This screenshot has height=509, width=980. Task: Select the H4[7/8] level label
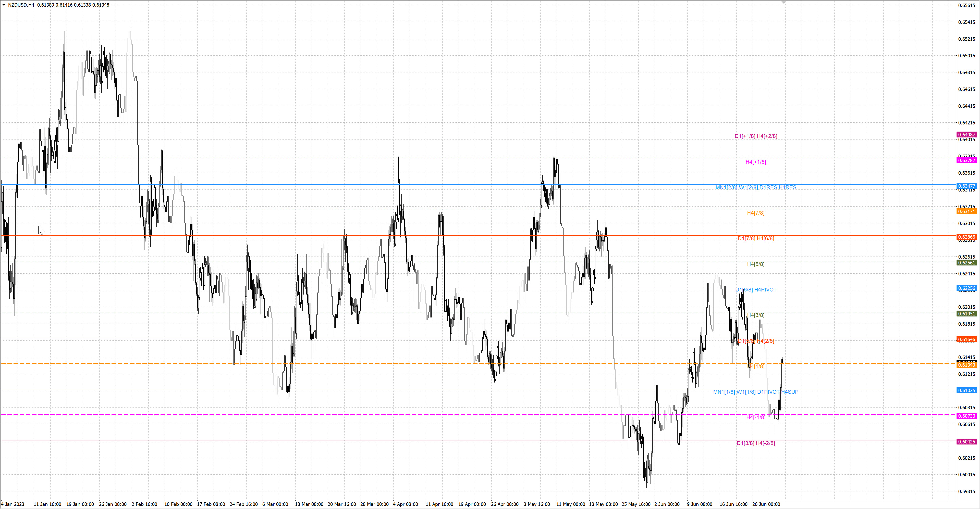[756, 213]
